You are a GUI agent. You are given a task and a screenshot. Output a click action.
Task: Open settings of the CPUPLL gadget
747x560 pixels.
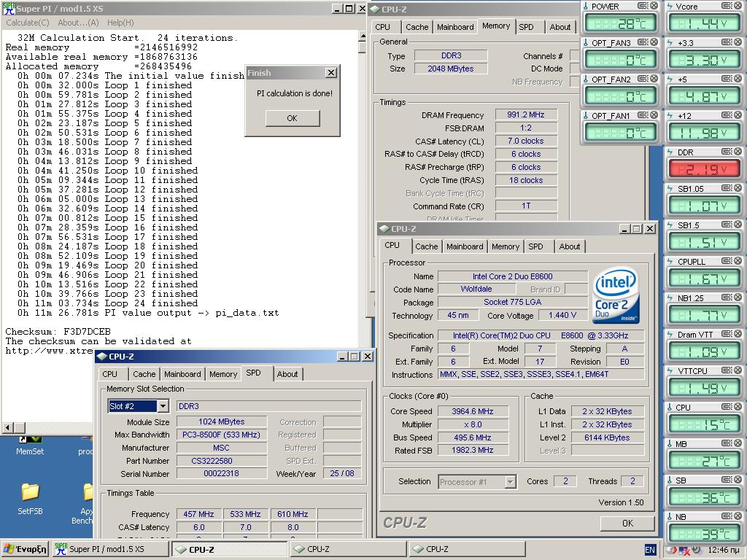click(727, 261)
